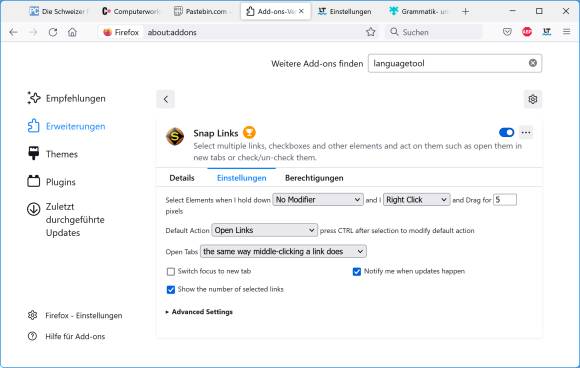Click the recommended trophy badge next to Snap Links

(x=249, y=132)
